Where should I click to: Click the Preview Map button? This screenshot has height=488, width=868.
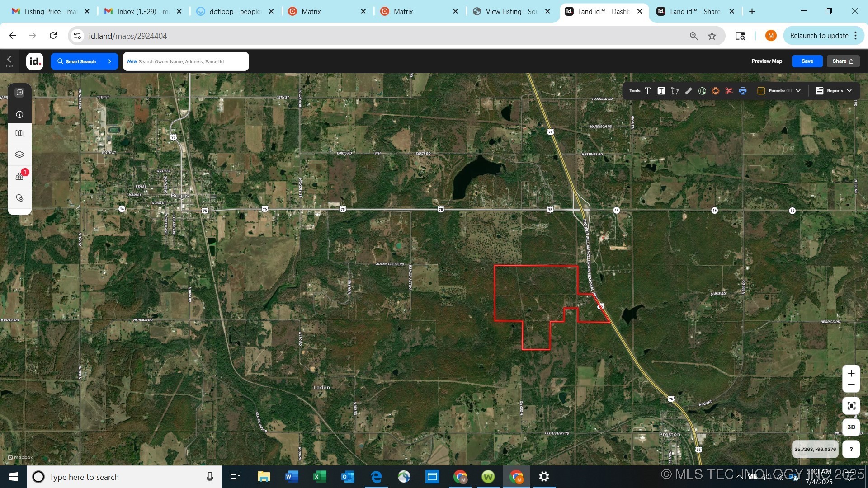(767, 61)
